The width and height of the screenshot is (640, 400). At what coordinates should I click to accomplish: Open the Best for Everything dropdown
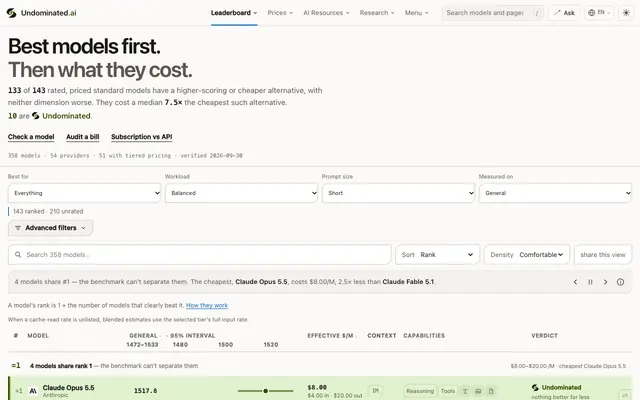click(84, 193)
